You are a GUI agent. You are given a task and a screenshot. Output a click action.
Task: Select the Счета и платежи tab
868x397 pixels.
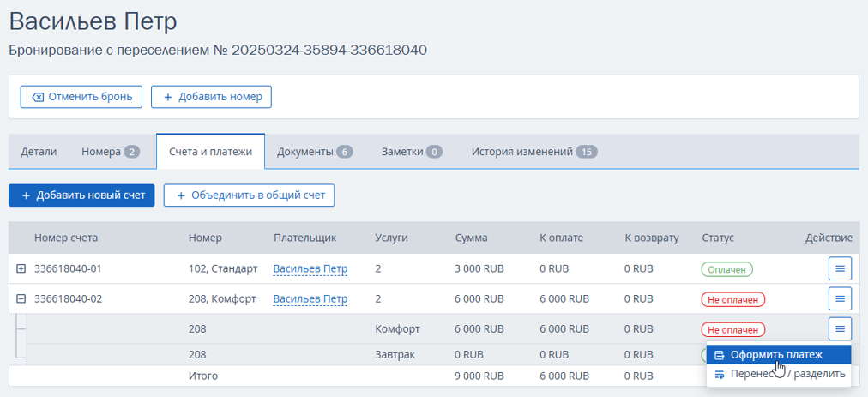coord(210,152)
